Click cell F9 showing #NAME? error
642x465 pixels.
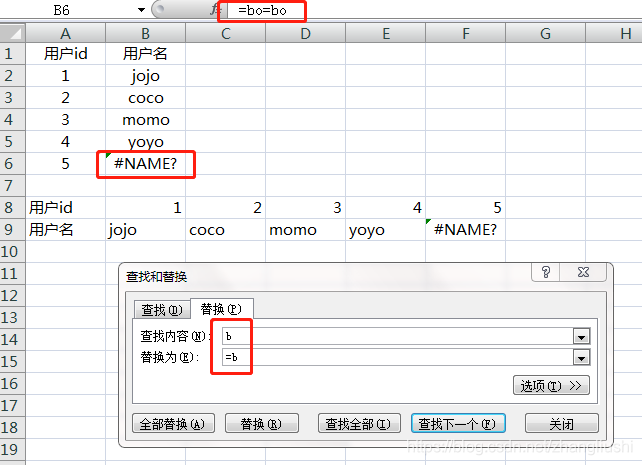466,230
